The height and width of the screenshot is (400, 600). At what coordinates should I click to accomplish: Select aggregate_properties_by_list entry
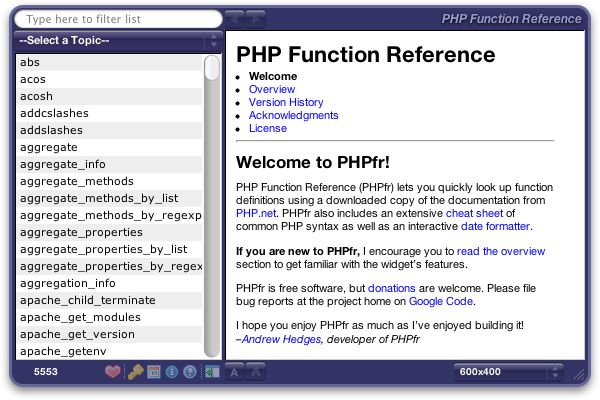point(109,249)
